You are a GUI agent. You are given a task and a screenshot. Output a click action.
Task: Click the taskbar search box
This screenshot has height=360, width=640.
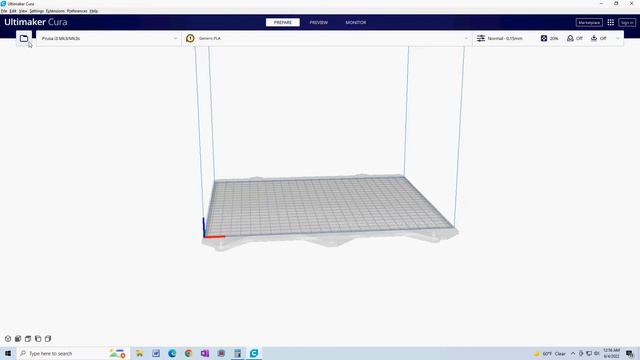[73, 353]
